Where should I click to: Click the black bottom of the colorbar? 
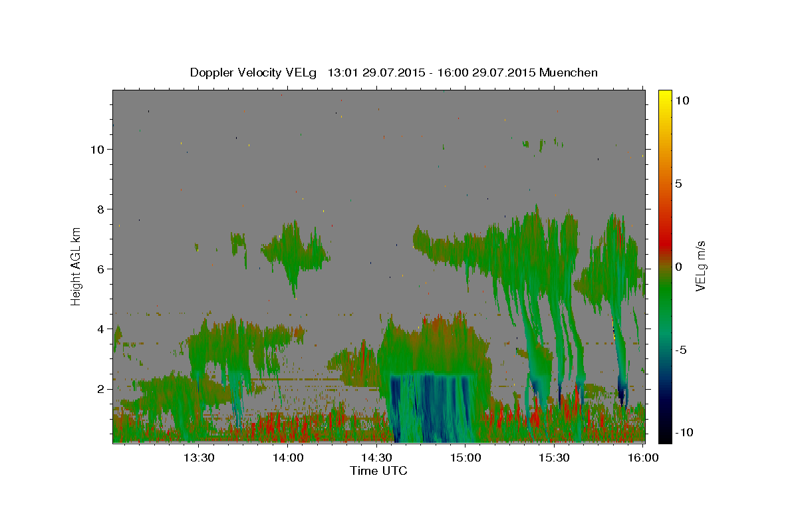click(x=665, y=436)
